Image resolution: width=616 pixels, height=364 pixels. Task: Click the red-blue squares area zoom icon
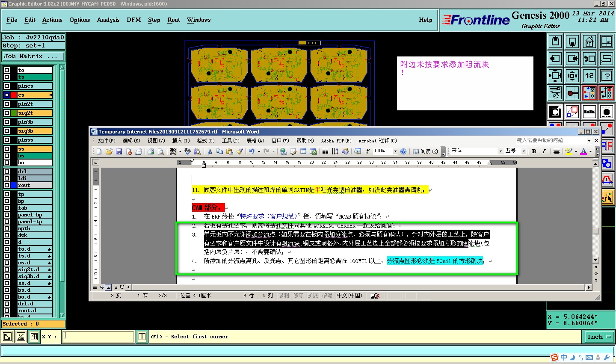click(x=572, y=112)
